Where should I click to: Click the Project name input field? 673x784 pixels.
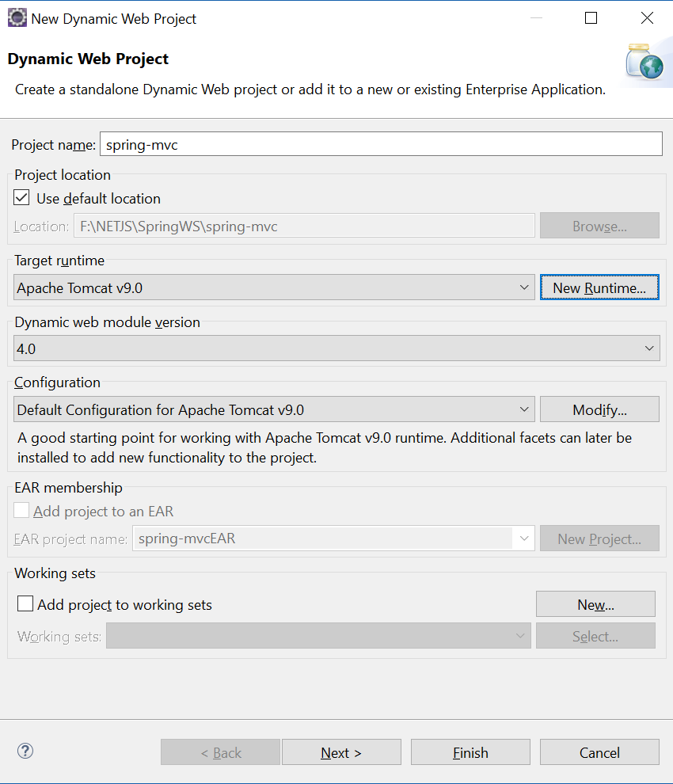pos(380,143)
